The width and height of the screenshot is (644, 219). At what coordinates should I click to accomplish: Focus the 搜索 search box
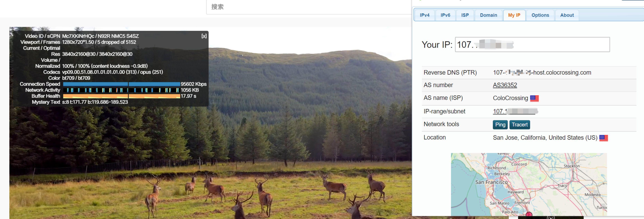pyautogui.click(x=307, y=7)
